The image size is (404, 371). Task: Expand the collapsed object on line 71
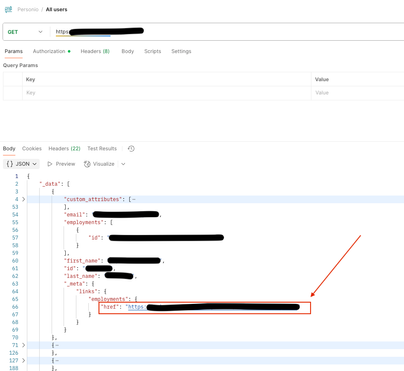23,345
